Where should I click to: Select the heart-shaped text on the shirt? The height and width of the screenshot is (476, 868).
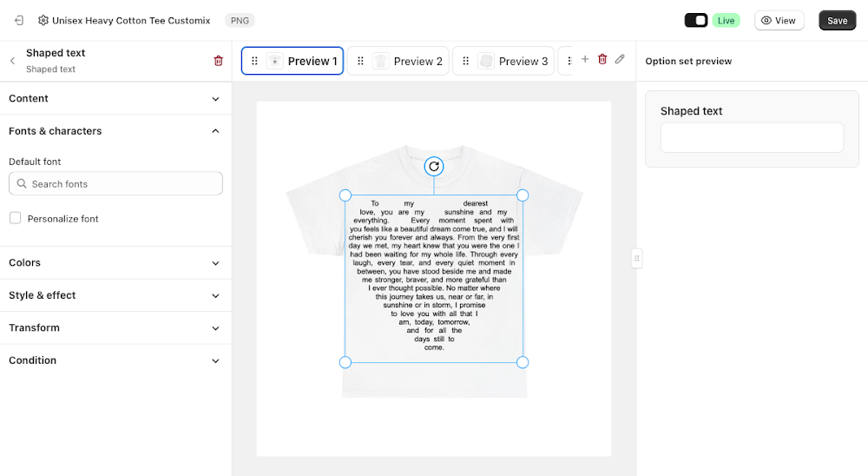click(434, 277)
